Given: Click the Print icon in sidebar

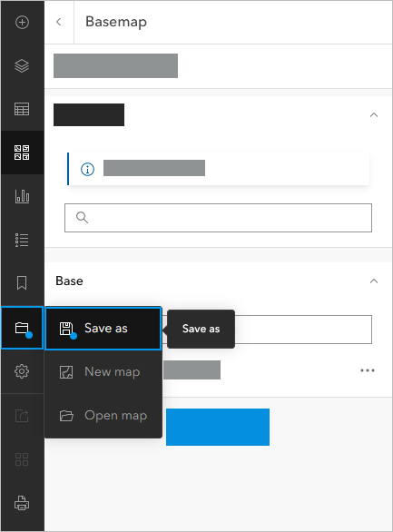Looking at the screenshot, I should (22, 502).
